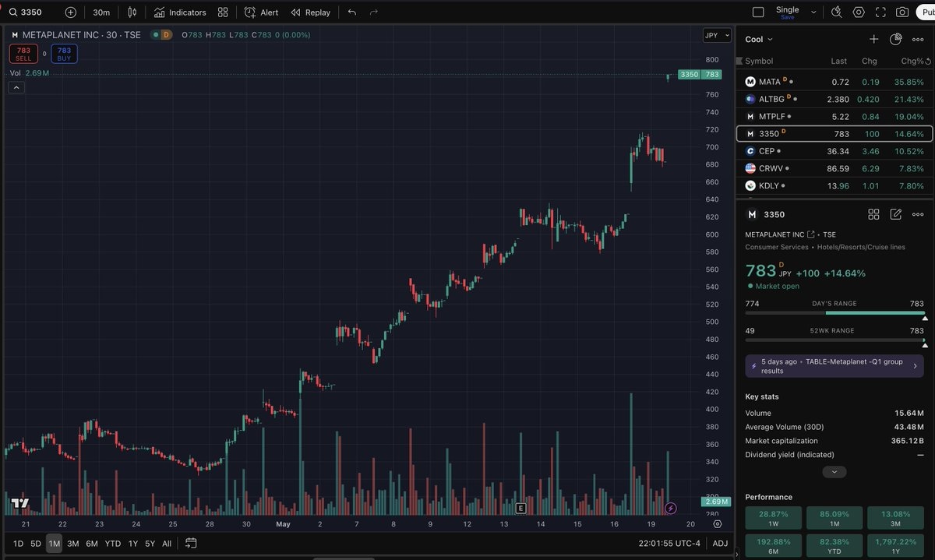Open the Cool watchlist dropdown
Image resolution: width=935 pixels, height=560 pixels.
[x=759, y=39]
